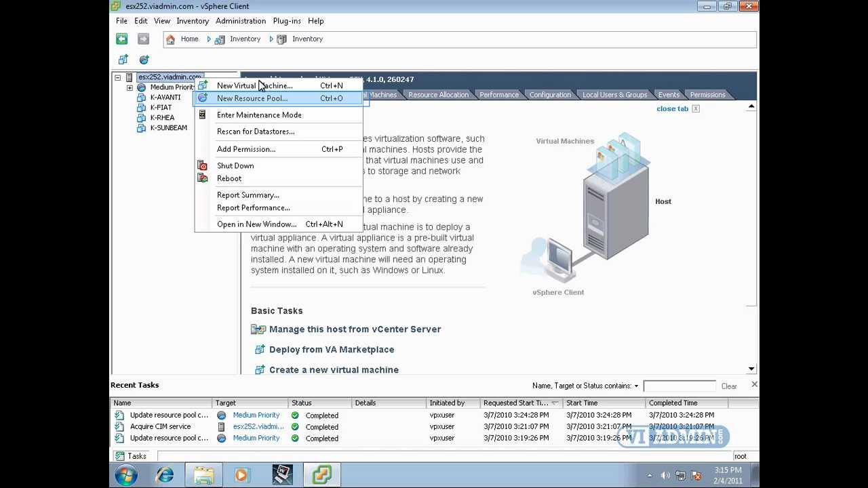The image size is (868, 488).
Task: Open the Administration menu
Action: pos(241,21)
